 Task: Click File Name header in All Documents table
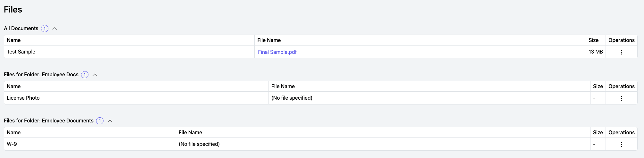point(269,40)
